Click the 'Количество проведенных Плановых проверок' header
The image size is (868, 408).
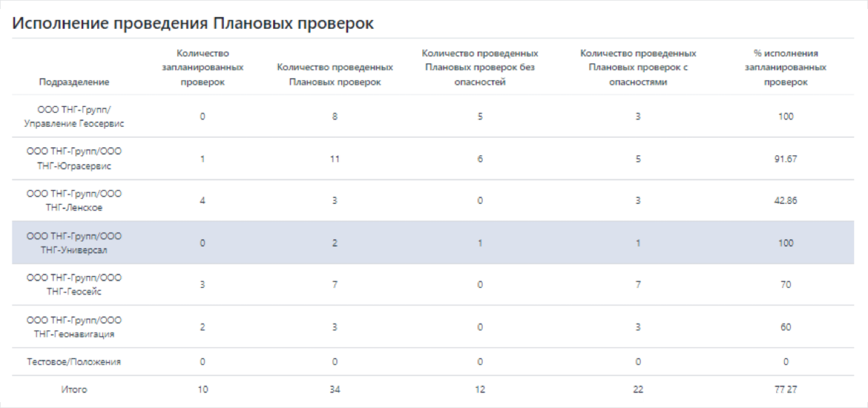tap(335, 75)
